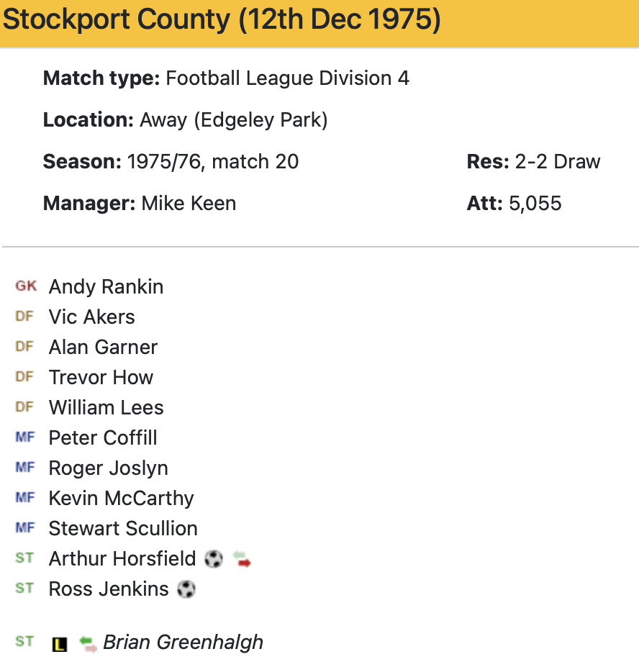This screenshot has width=639, height=672.
Task: Click the MF position icon beside Peter Coffill
Action: pos(24,437)
